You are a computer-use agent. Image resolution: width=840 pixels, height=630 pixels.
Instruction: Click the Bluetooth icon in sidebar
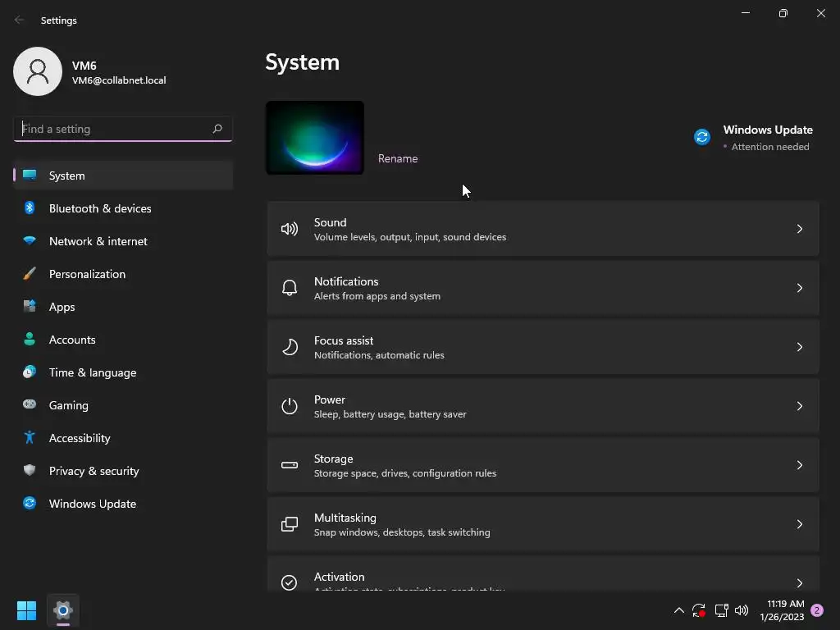click(x=30, y=208)
